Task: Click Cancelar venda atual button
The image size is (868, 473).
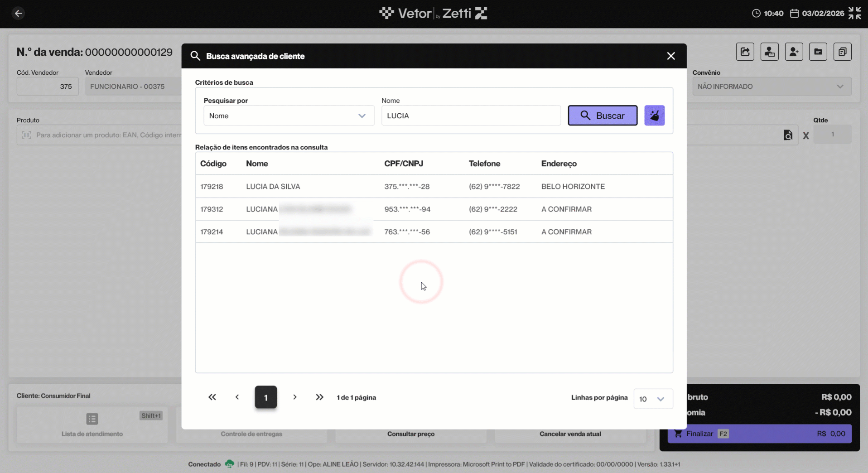Action: tap(570, 434)
